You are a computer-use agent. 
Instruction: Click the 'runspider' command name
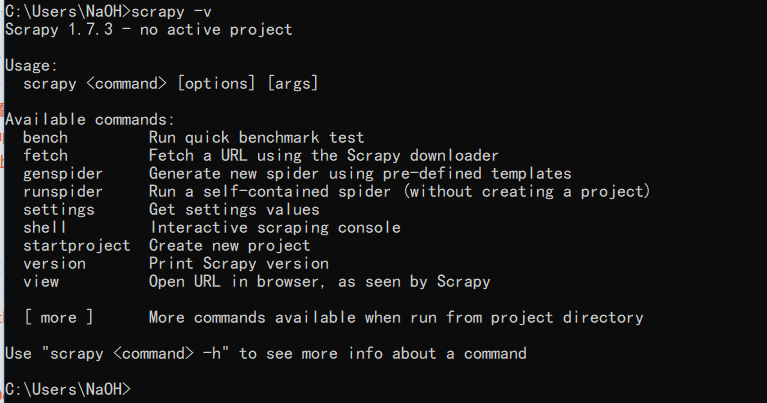[x=63, y=192]
